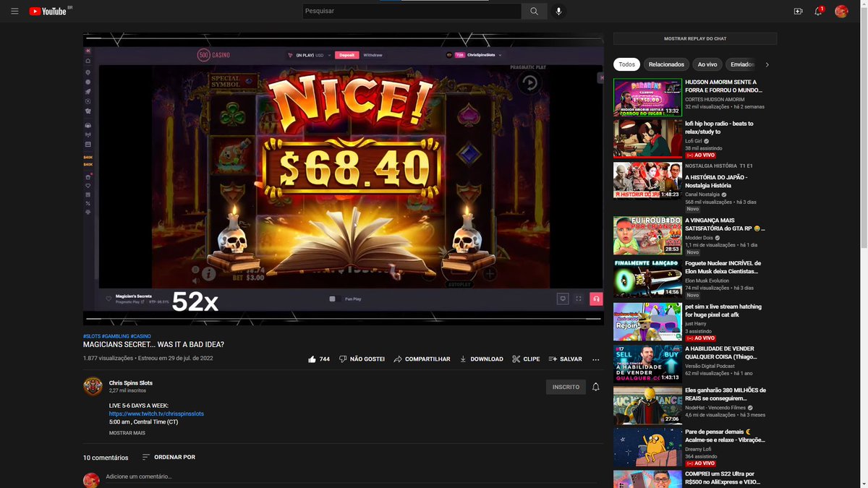Viewport: 868px width, 488px height.
Task: Select the Ao vivo filter chip
Action: click(x=707, y=64)
